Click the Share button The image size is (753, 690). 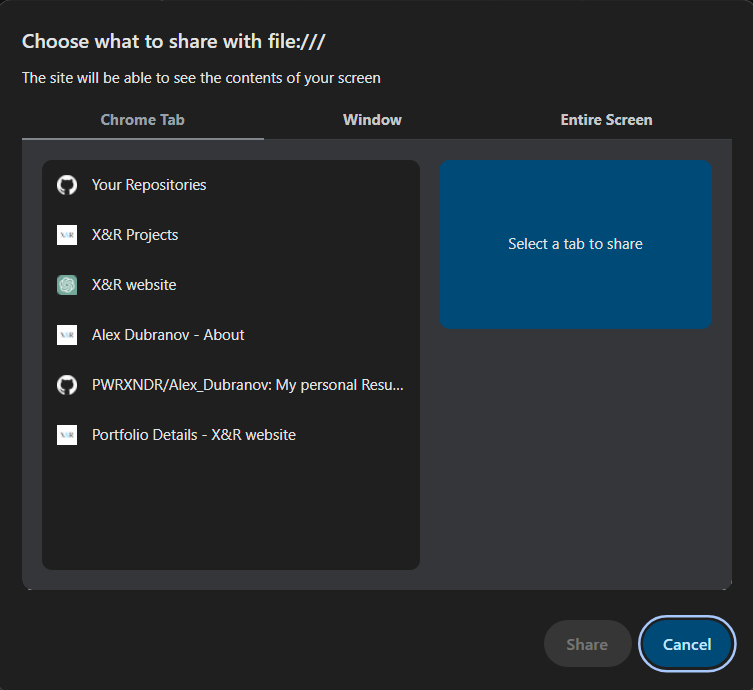(x=587, y=644)
